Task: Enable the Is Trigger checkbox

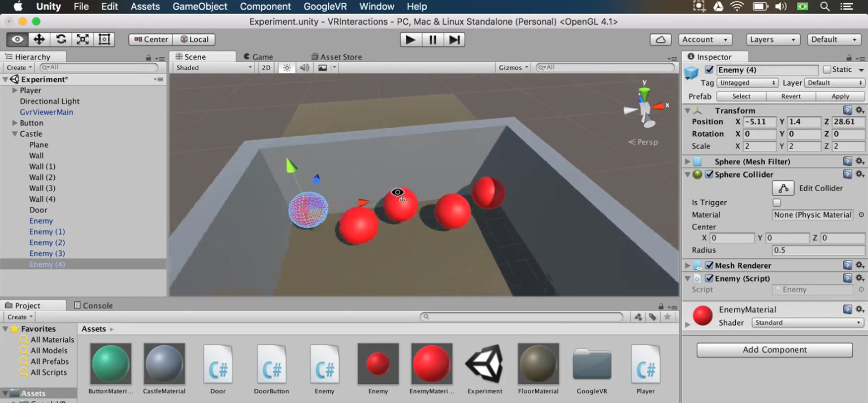Action: tap(776, 202)
